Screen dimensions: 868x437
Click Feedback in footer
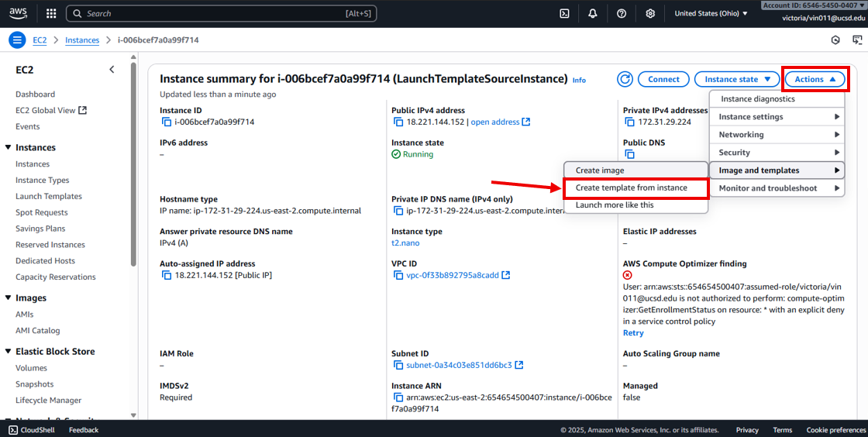84,430
